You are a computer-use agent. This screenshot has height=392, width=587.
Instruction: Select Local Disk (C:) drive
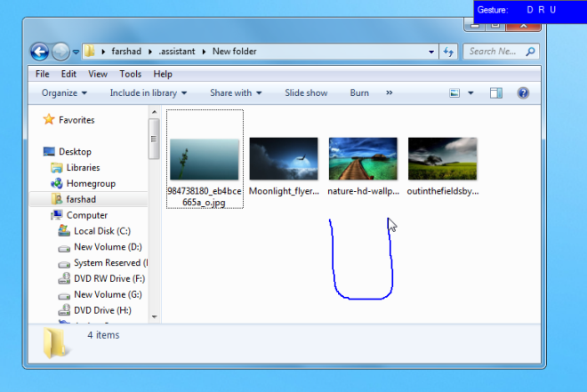101,231
